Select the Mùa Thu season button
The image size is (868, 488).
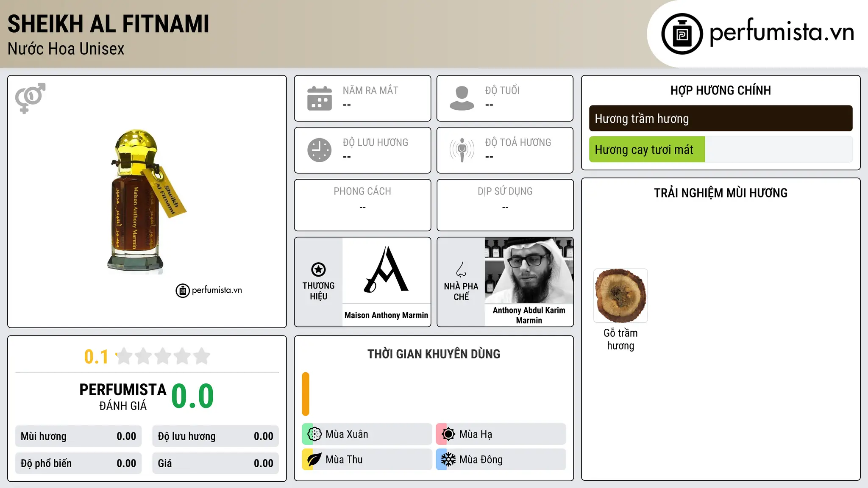(x=367, y=460)
